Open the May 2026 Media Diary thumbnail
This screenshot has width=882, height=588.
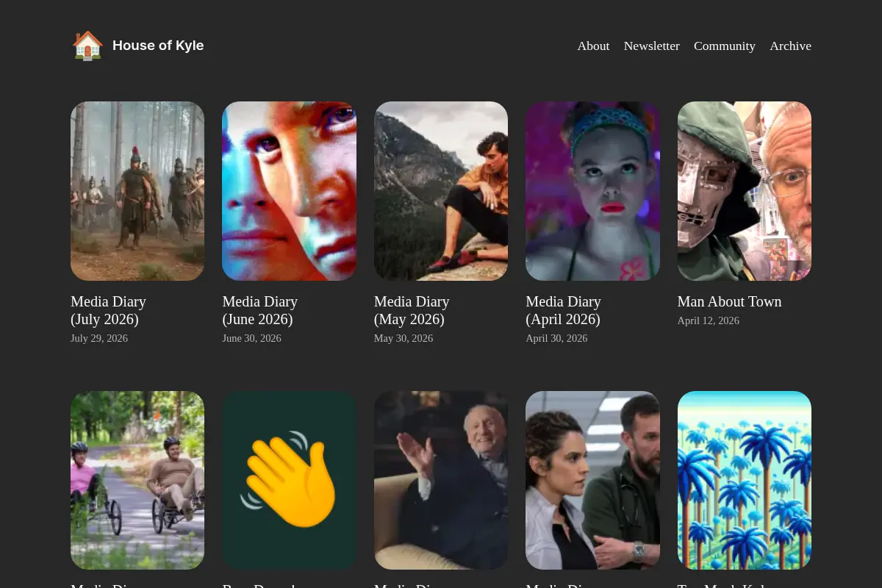click(441, 191)
